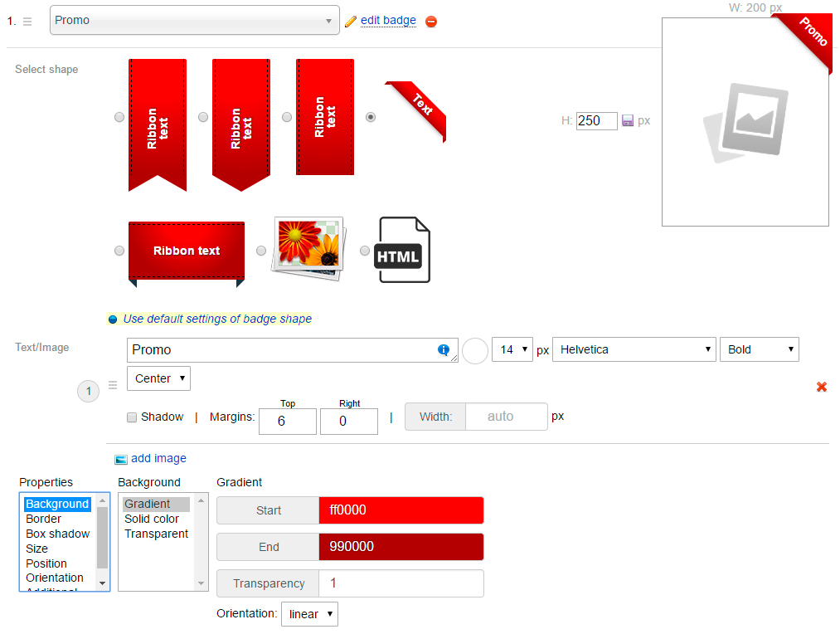The width and height of the screenshot is (840, 634).
Task: Open the white text color circle swatch
Action: pos(474,351)
